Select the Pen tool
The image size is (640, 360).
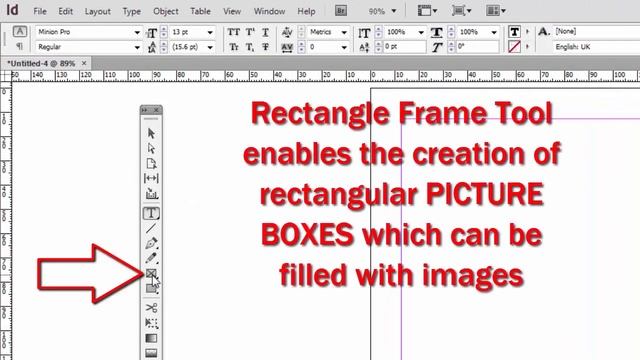[x=151, y=243]
